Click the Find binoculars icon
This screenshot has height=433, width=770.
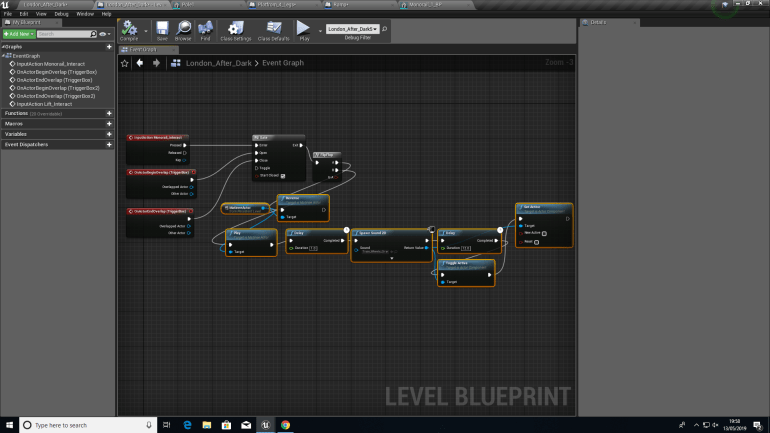click(x=205, y=29)
